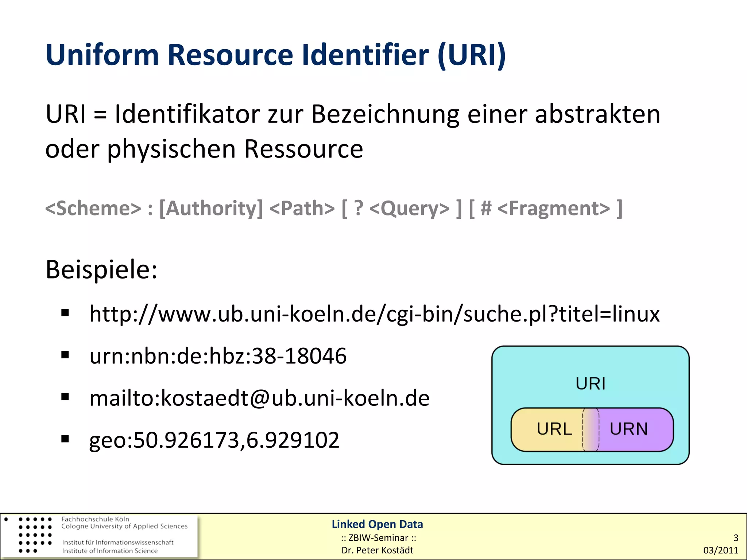The height and width of the screenshot is (560, 747).
Task: Click the bullet before the http example
Action: click(x=65, y=313)
